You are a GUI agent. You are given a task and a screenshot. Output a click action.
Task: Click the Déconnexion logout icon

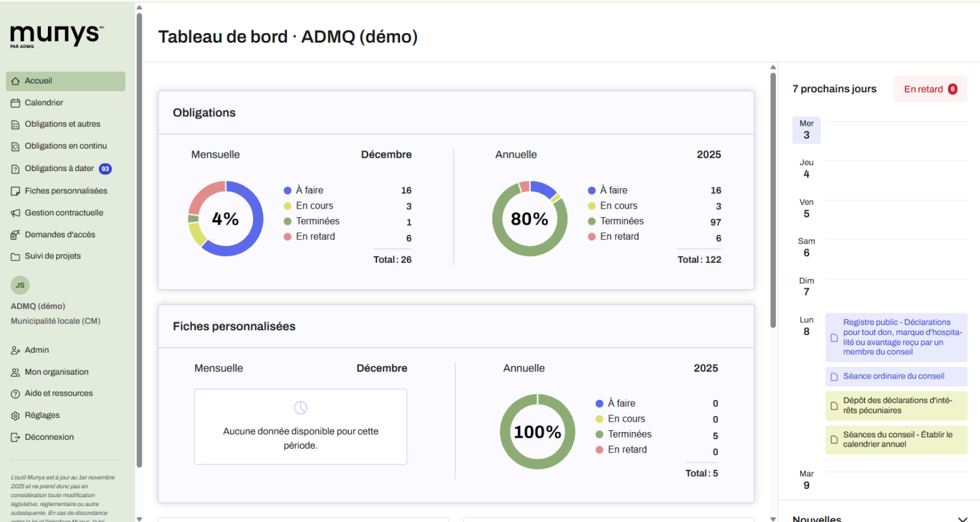[15, 437]
